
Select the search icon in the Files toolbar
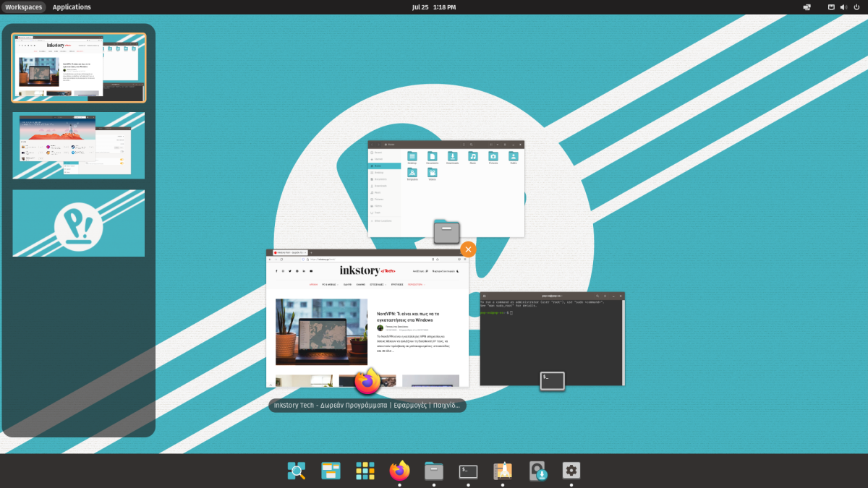pos(472,145)
